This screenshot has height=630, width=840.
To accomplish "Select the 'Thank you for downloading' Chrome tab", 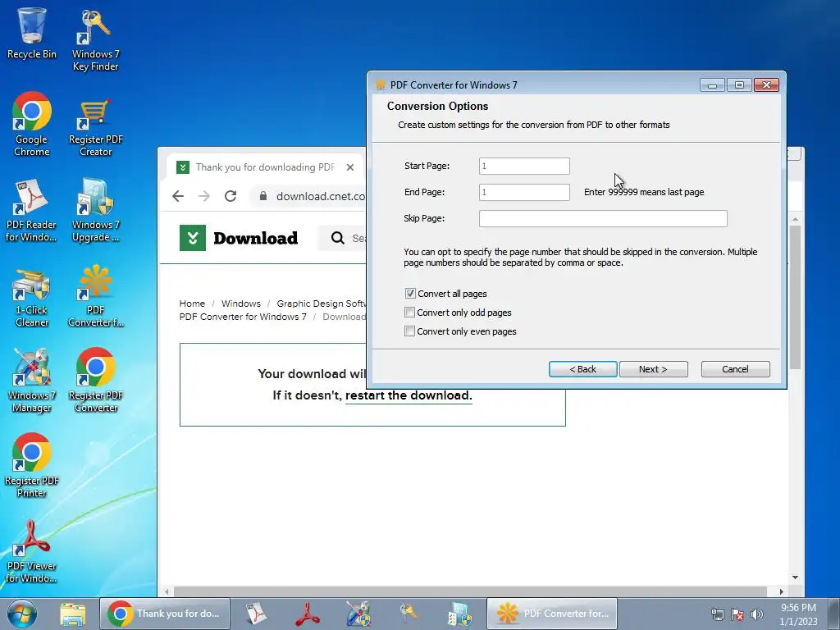I will [265, 167].
